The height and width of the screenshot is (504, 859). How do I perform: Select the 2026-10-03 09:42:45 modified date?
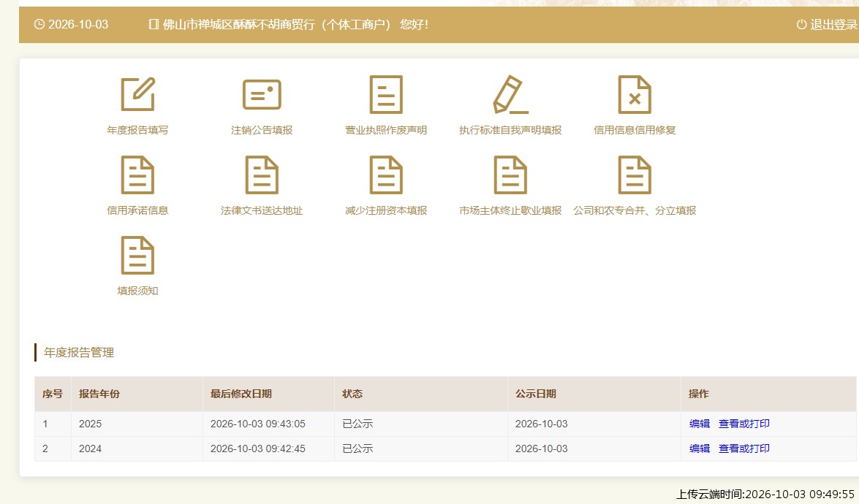click(258, 448)
